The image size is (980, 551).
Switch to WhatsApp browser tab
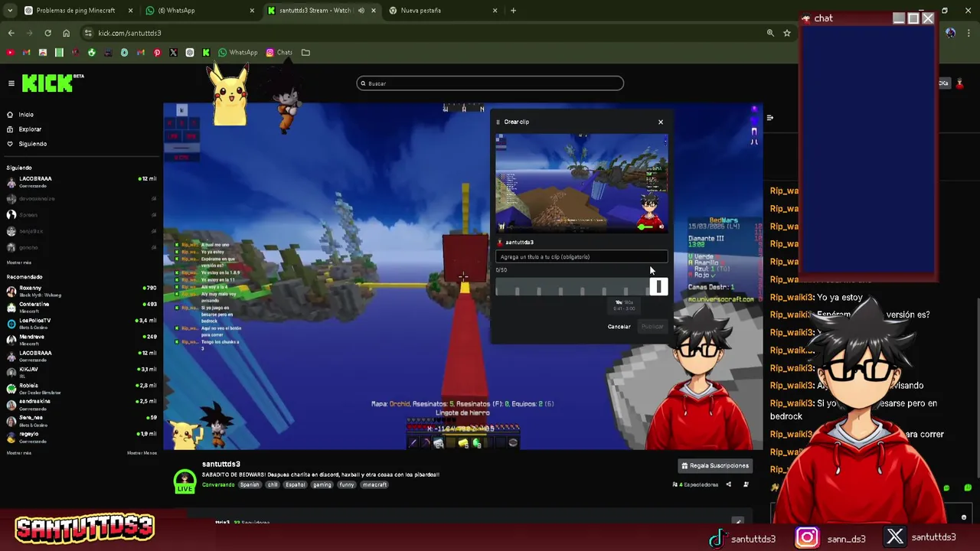coord(199,11)
